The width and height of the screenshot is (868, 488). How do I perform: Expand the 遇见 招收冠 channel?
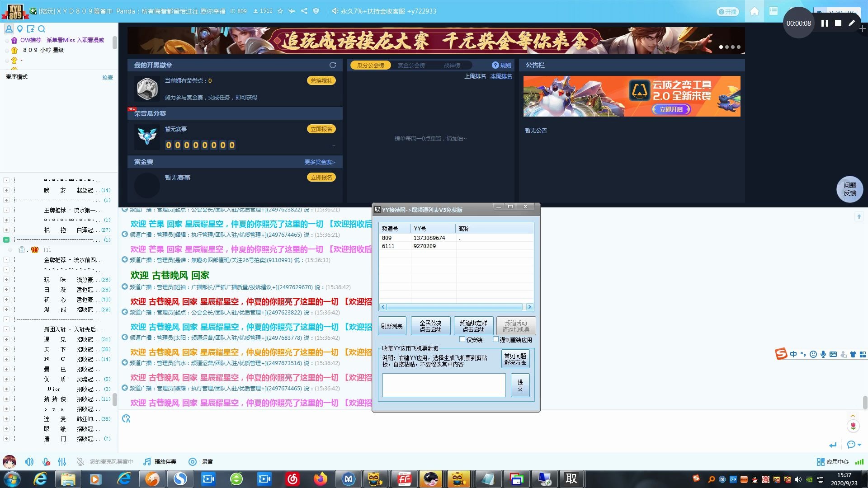point(6,339)
